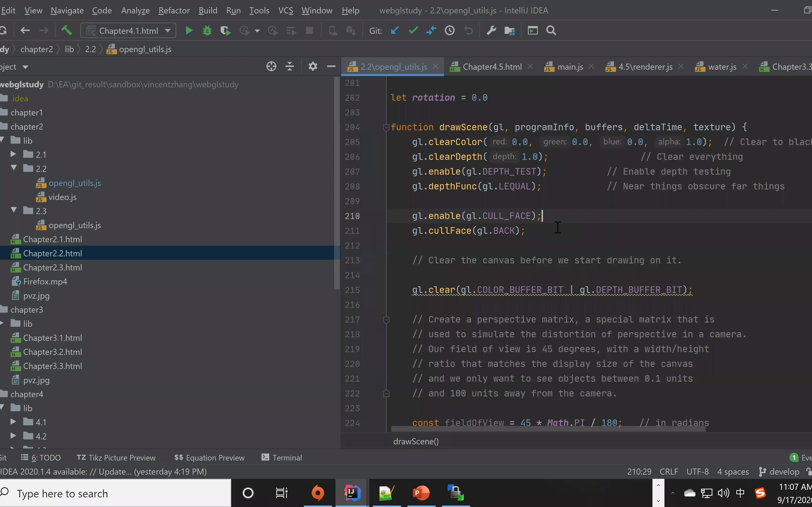This screenshot has width=812, height=507.
Task: Click the Search everywhere icon
Action: pyautogui.click(x=551, y=30)
